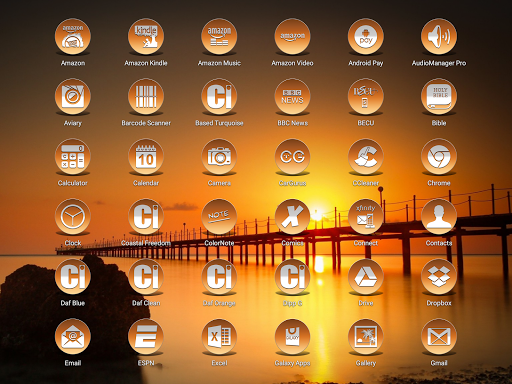Open the Daf Orange icon pack

pos(219,277)
